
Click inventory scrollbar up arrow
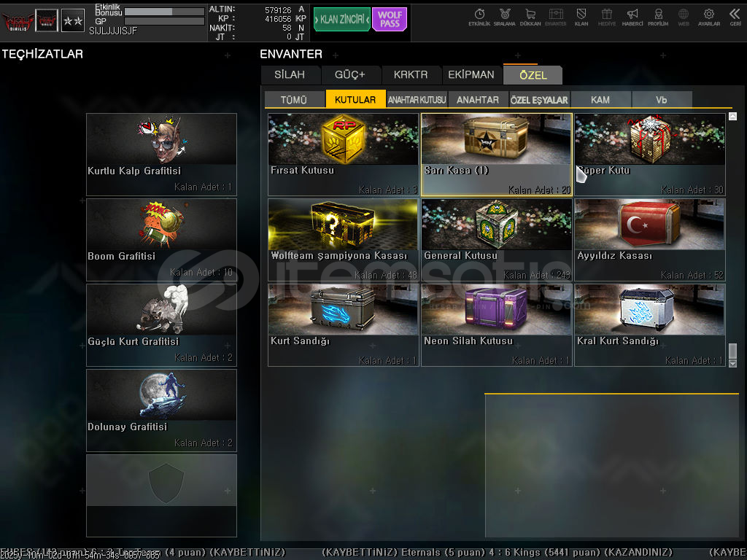tap(732, 116)
